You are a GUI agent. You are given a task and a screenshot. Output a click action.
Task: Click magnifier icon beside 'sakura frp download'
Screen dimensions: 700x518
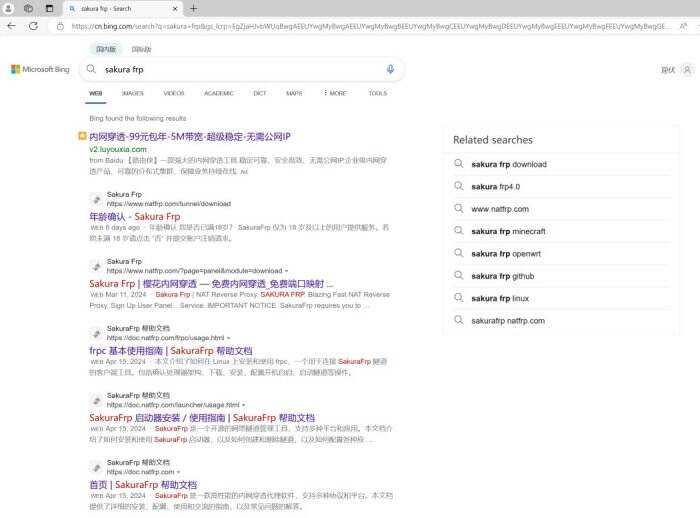(458, 163)
